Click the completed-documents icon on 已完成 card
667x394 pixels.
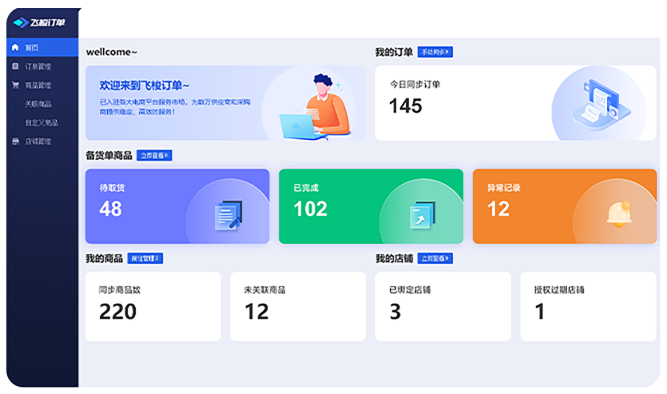coord(422,215)
